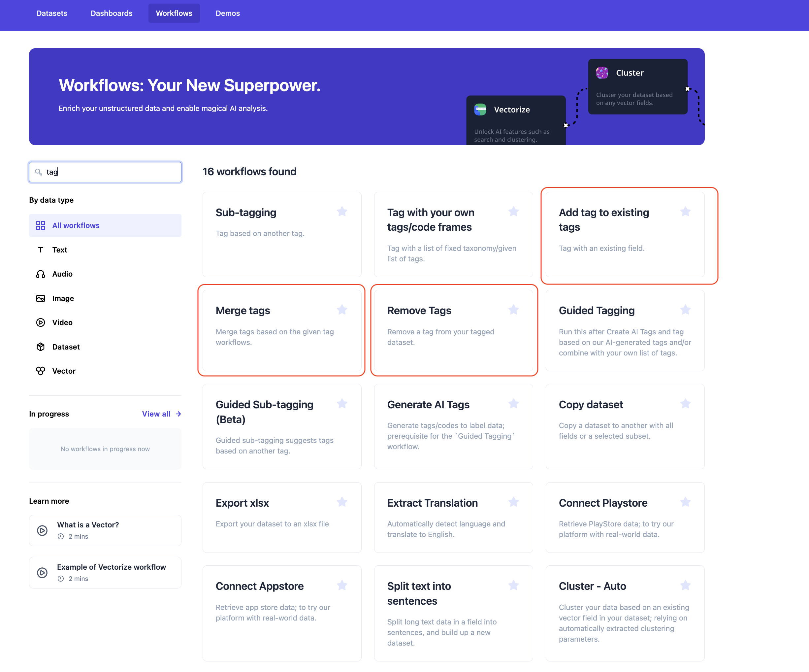The width and height of the screenshot is (809, 672).
Task: Switch to the Dashboards tab
Action: coord(111,13)
